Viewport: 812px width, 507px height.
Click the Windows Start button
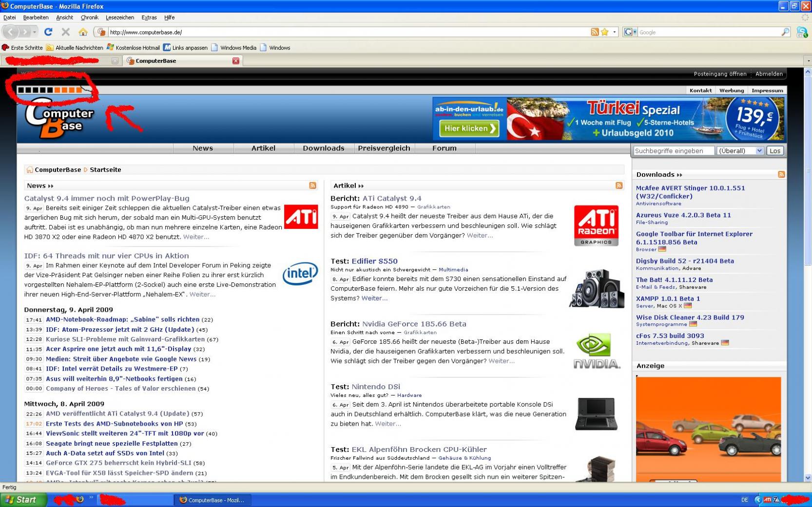coord(23,500)
